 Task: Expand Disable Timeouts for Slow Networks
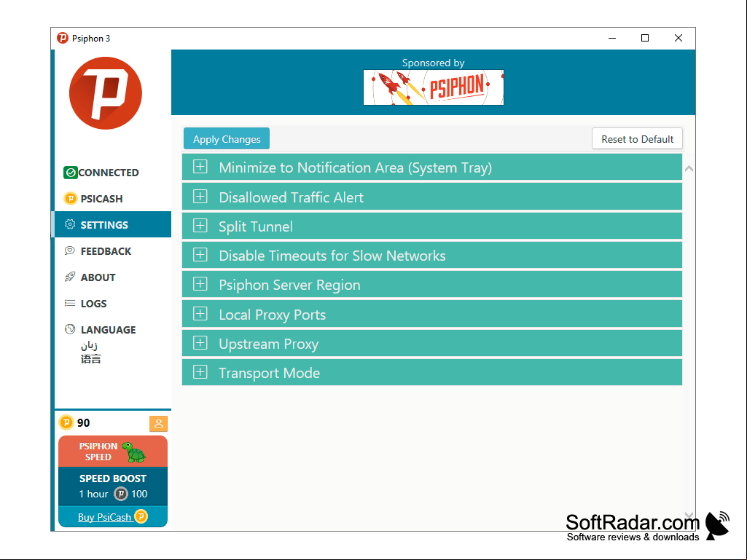coord(432,255)
